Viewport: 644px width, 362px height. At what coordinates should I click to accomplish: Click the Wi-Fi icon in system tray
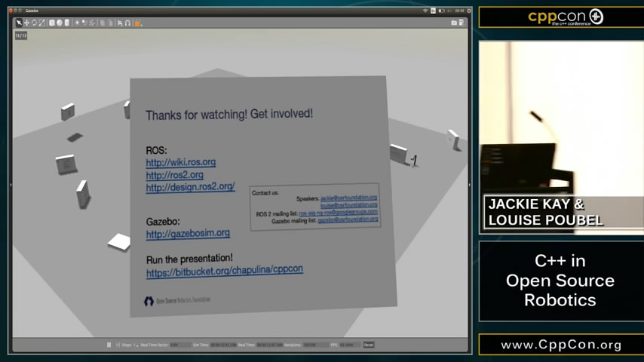point(425,11)
